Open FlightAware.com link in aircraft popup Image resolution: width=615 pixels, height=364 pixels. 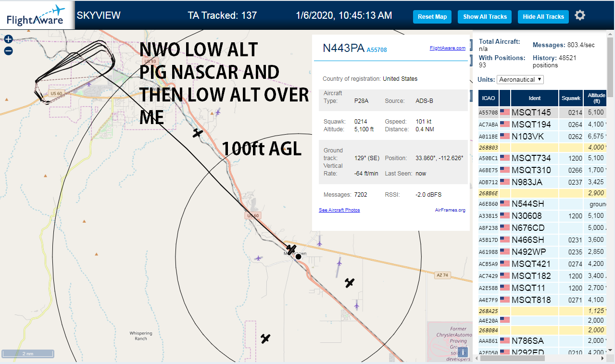point(447,48)
